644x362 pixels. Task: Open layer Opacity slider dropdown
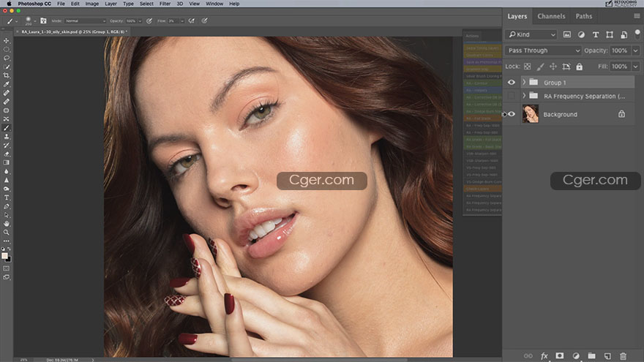(636, 50)
